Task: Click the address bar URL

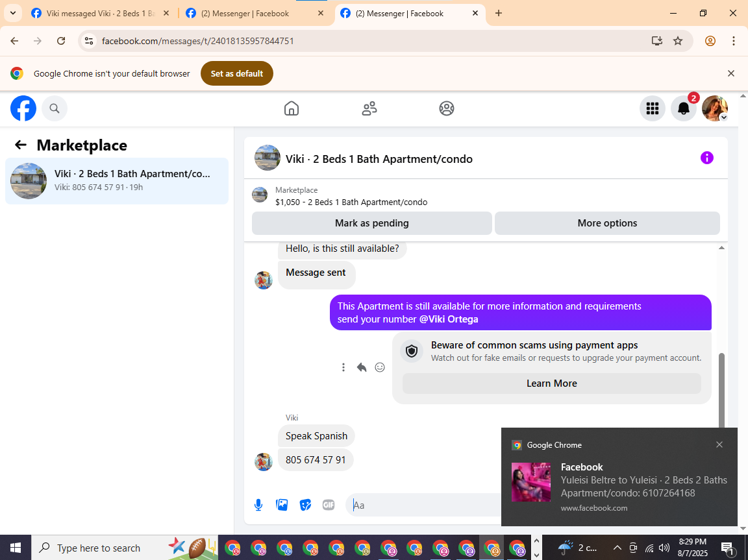Action: [x=197, y=41]
